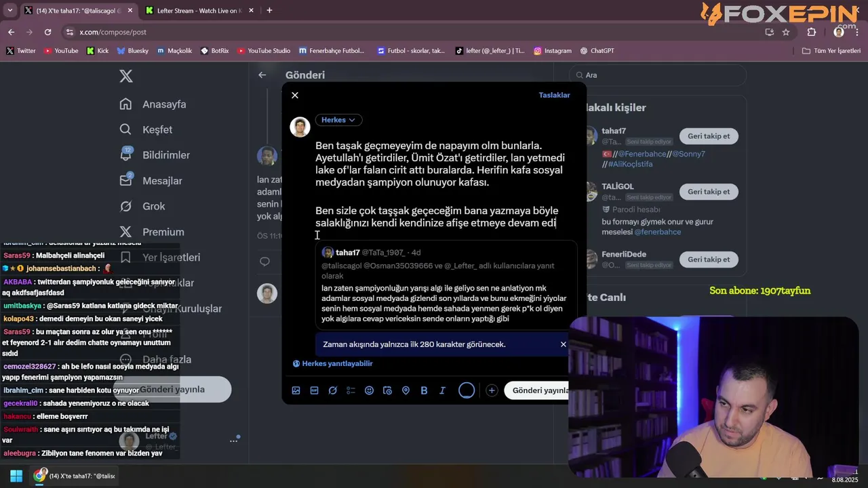Geri takip et TALİGOL

(x=709, y=192)
